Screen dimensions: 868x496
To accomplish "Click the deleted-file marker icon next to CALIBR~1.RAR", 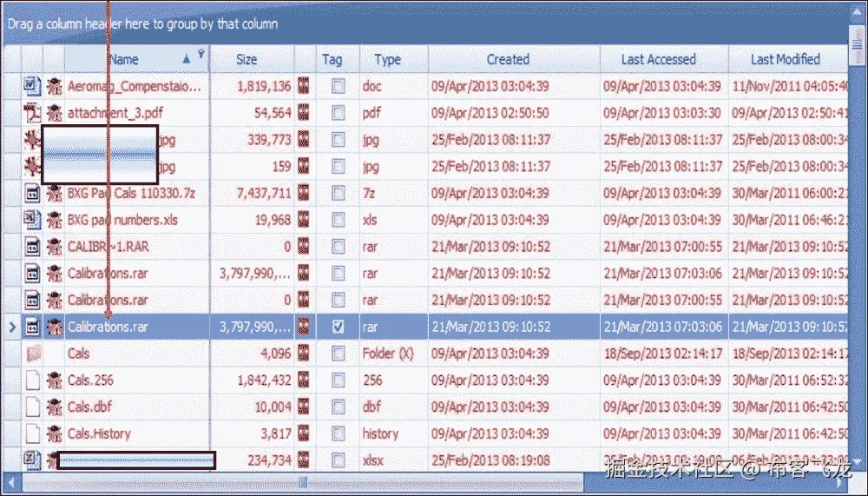I will coord(54,246).
